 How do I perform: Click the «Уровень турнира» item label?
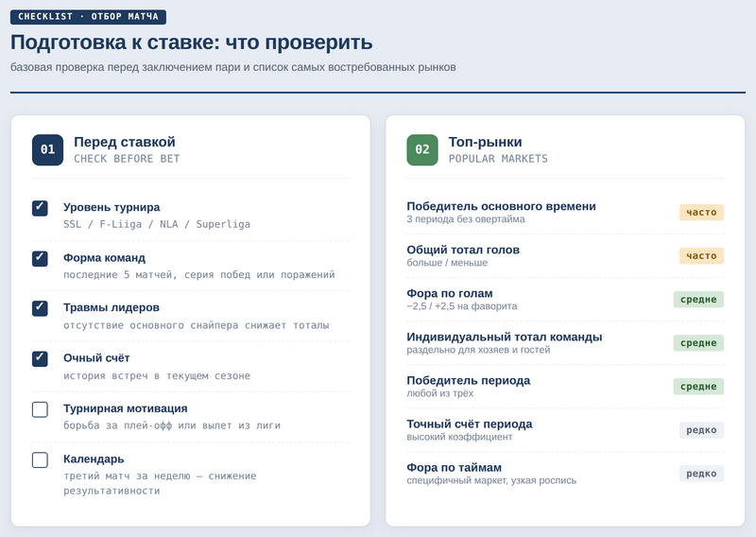pyautogui.click(x=112, y=207)
